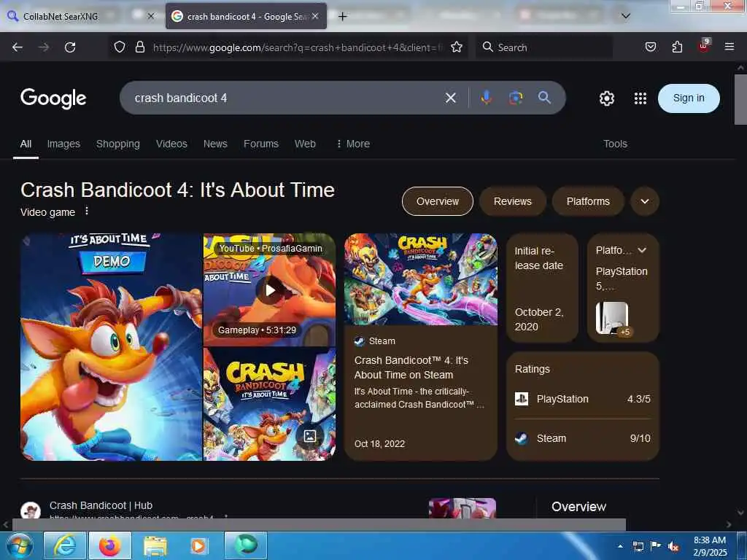Open the Video game three-dot options
Screen dimensions: 747x560
coord(86,211)
